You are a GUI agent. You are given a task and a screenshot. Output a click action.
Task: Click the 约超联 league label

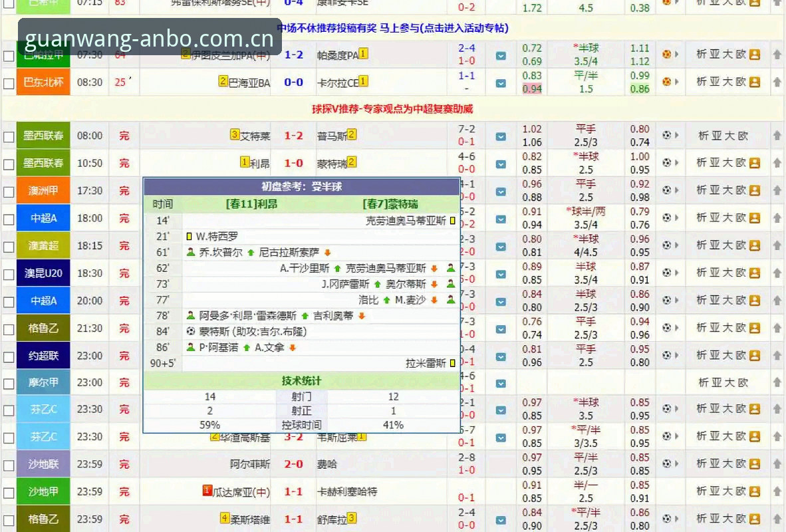[43, 356]
